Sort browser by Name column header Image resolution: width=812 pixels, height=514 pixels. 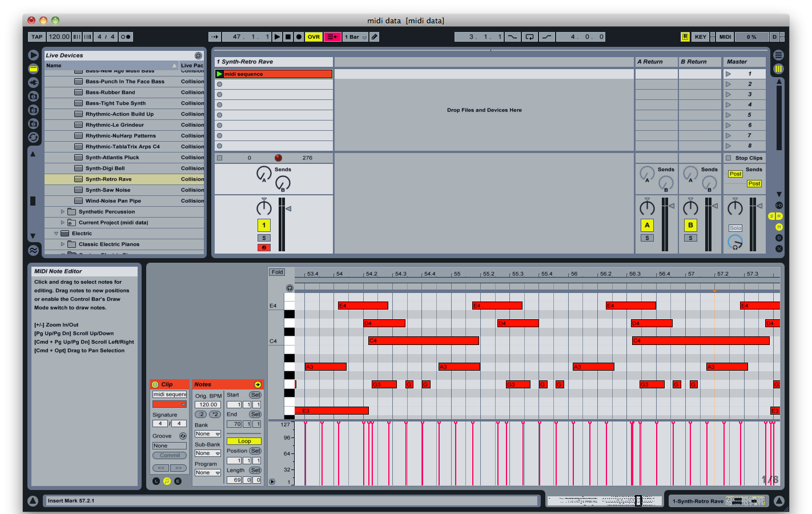[111, 66]
